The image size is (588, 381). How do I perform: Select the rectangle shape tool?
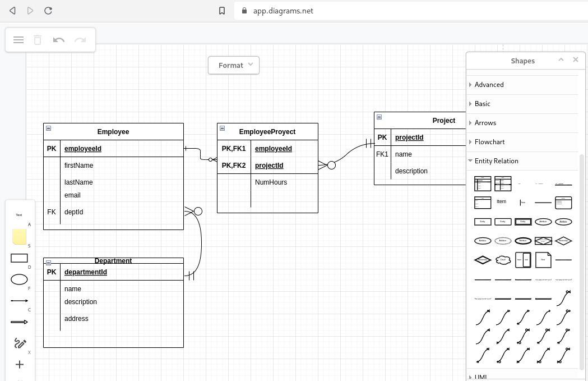(19, 258)
